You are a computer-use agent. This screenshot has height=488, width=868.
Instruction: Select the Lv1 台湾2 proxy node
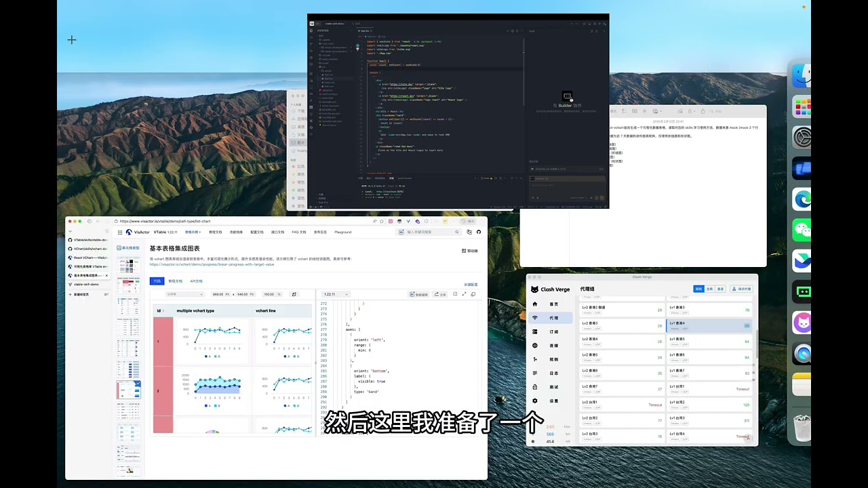coord(709,405)
